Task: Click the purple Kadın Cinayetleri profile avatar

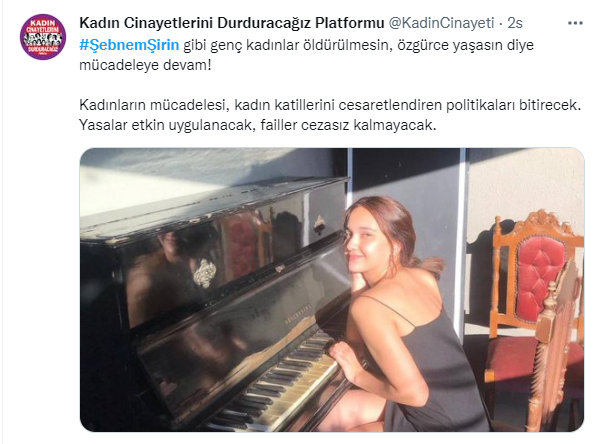Action: pos(43,37)
